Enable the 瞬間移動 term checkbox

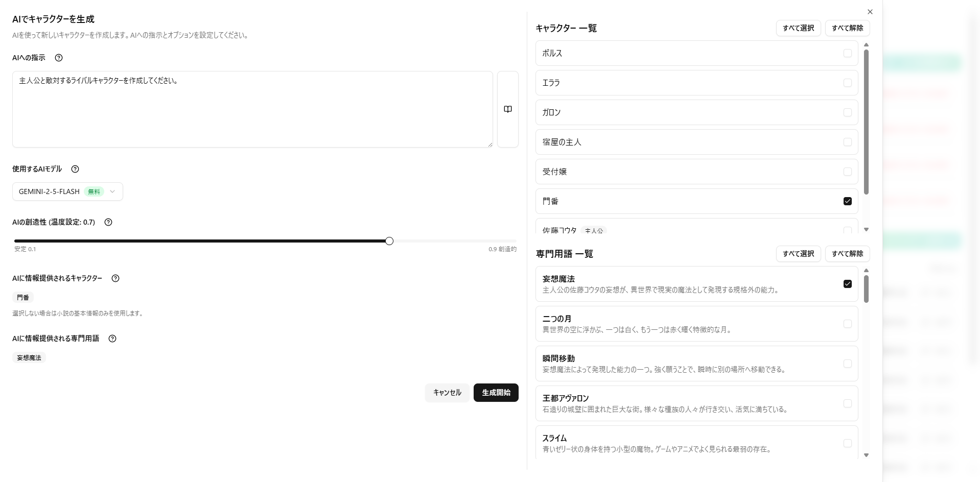click(847, 364)
